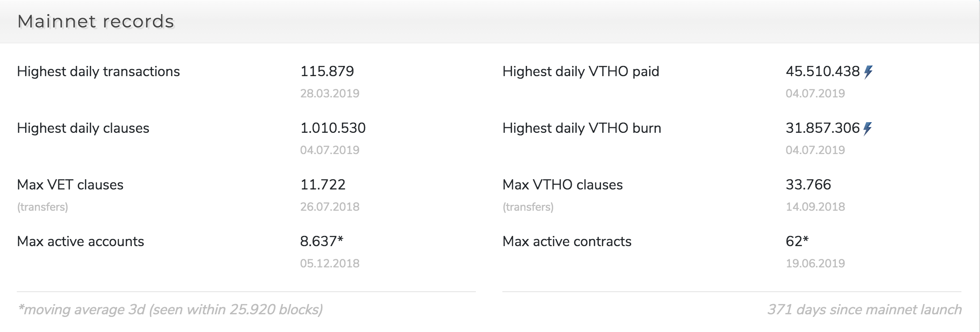Click the Max VTHO clauses label
This screenshot has width=980, height=332.
[563, 185]
